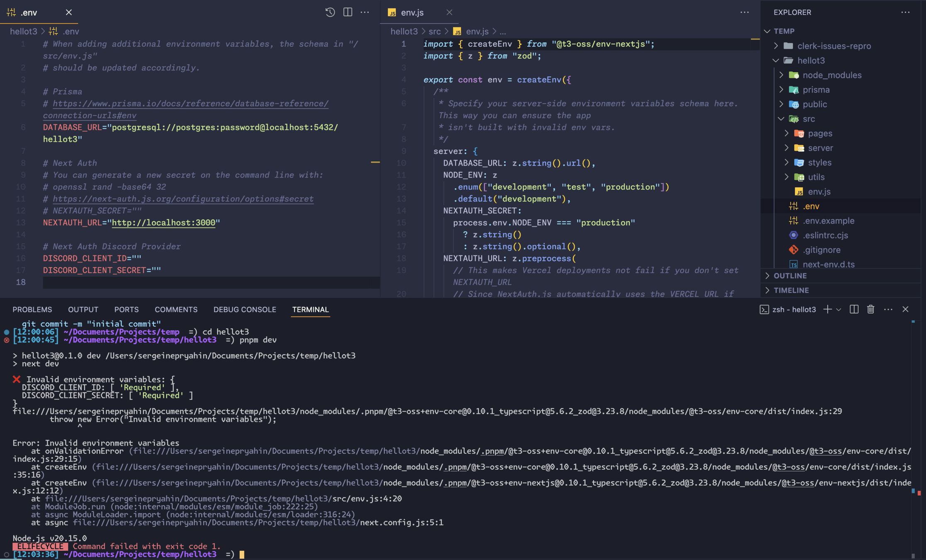
Task: Collapse the hellot3 folder
Action: pos(811,61)
